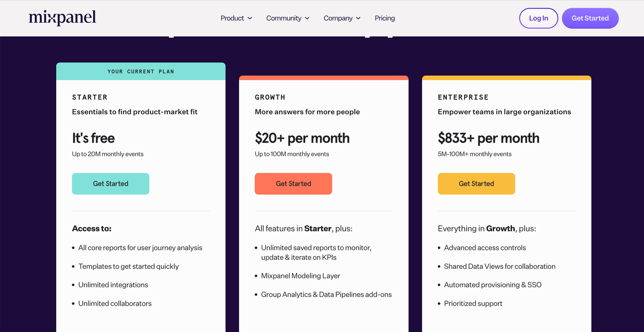Click the "$20+ per month" price
Image resolution: width=644 pixels, height=332 pixels.
(302, 138)
